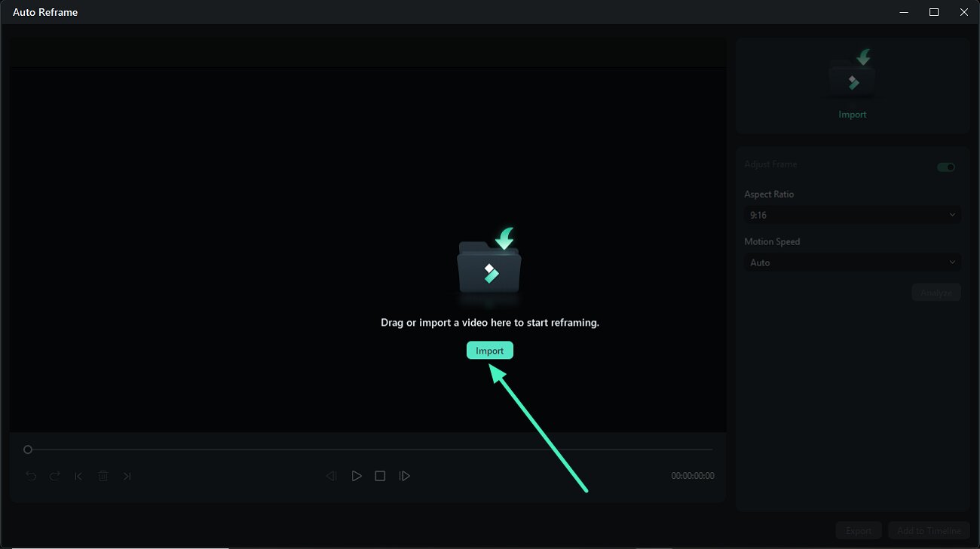This screenshot has height=549, width=980.
Task: Close the Auto Reframe window
Action: [x=964, y=12]
